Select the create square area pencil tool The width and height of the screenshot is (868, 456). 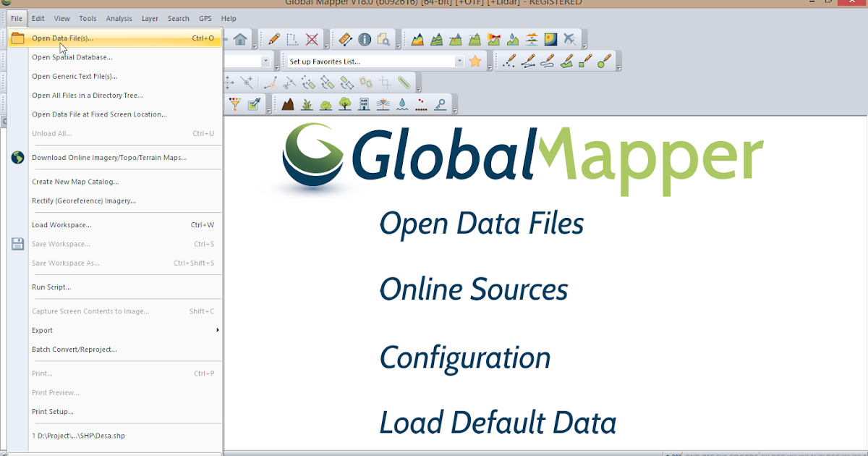[585, 62]
